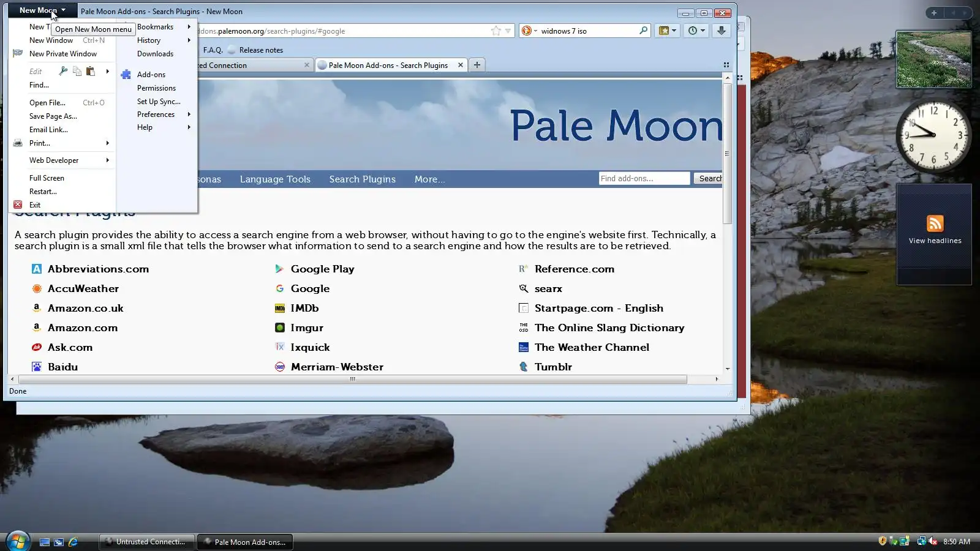Open the More... navigation link
Viewport: 980px width, 551px height.
coord(429,179)
